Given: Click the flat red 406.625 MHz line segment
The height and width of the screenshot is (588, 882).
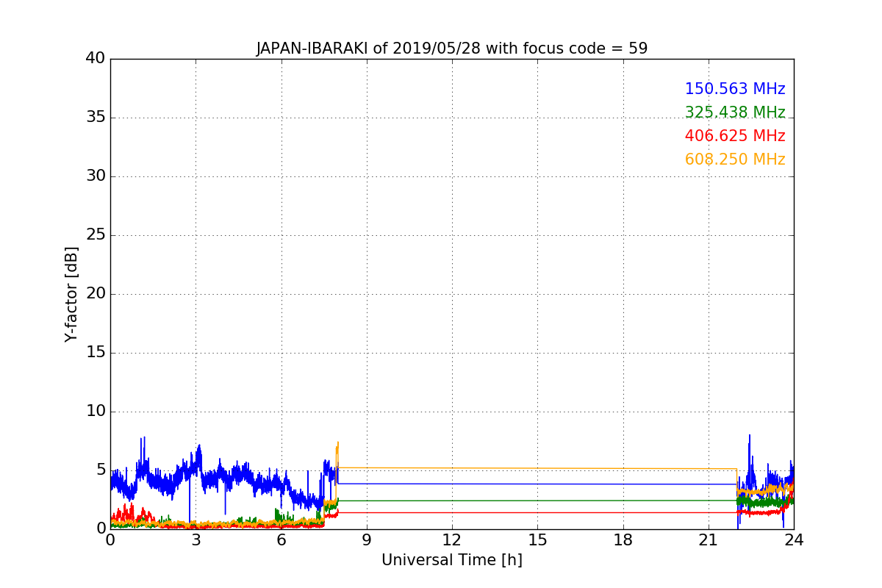Looking at the screenshot, I should (x=537, y=512).
